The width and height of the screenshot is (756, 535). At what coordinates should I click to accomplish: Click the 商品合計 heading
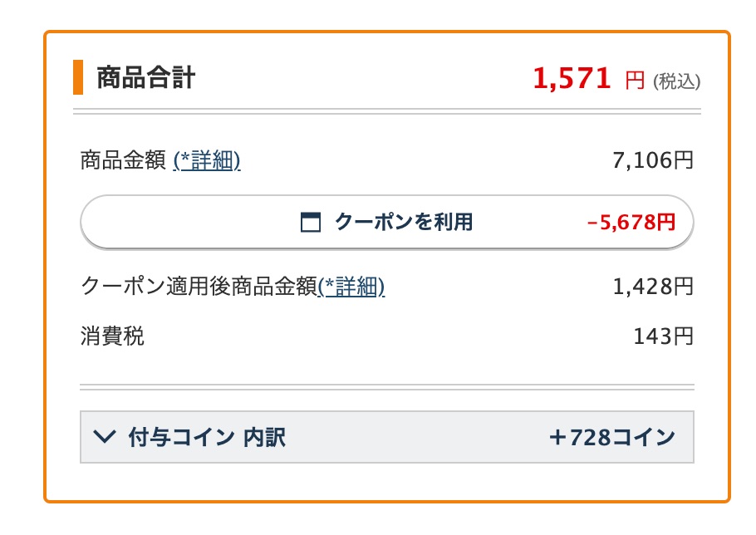tap(146, 77)
